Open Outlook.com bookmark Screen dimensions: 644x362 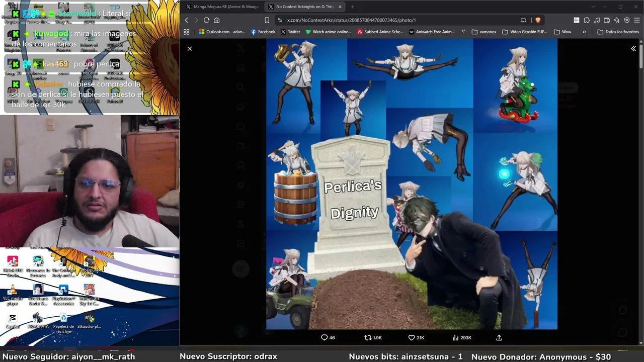tap(222, 32)
